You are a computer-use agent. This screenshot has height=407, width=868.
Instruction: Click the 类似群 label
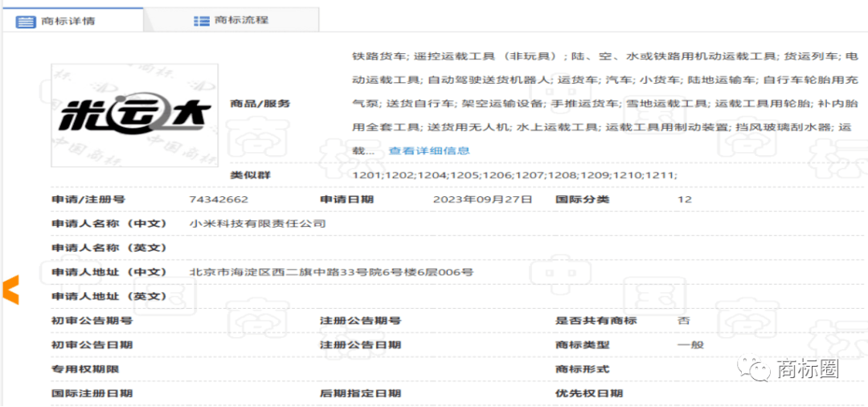pos(250,175)
